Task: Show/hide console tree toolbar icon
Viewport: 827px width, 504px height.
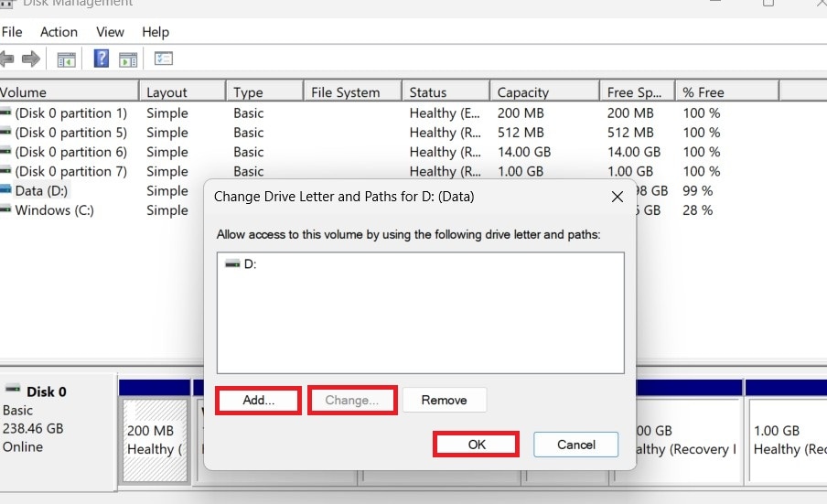Action: click(67, 59)
